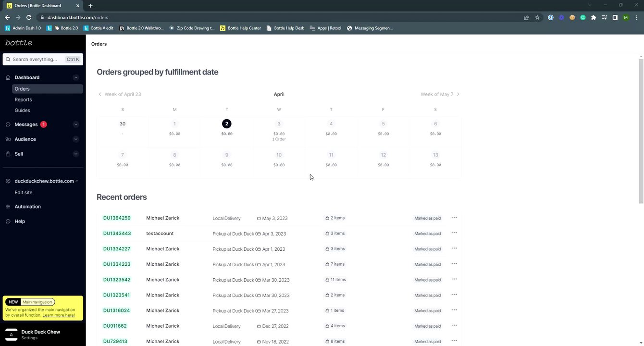Open more options for order DU1323542
This screenshot has height=346, width=644.
pos(454,279)
